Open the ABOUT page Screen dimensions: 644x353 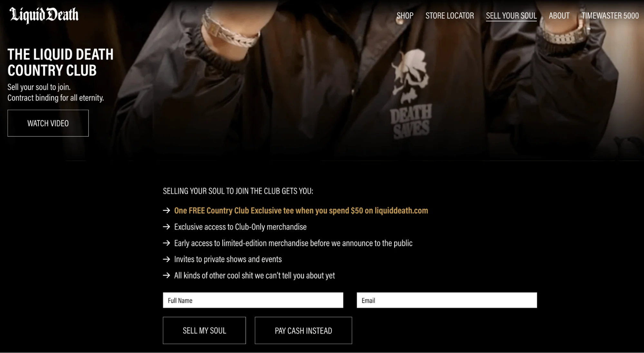click(559, 15)
